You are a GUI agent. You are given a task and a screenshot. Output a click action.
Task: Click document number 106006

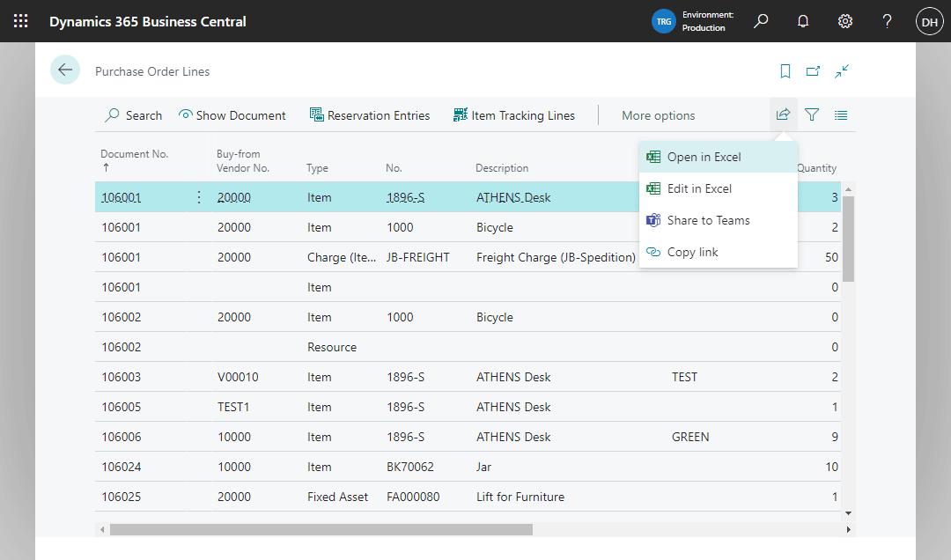122,437
